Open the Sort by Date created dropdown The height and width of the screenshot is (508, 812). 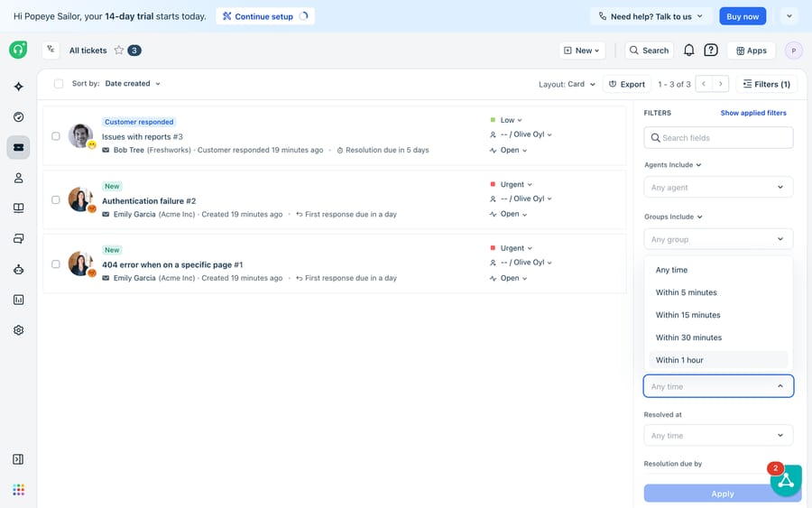tap(133, 83)
